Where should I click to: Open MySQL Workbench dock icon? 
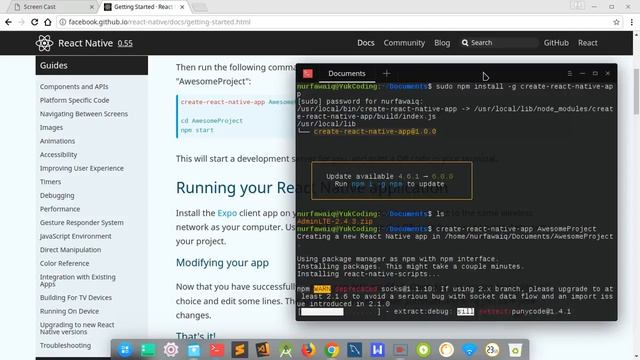tap(354, 350)
